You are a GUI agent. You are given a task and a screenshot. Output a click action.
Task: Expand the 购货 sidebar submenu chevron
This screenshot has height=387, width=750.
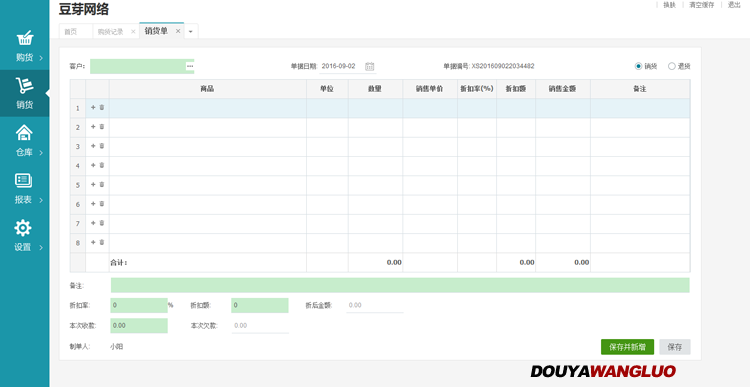coord(41,58)
